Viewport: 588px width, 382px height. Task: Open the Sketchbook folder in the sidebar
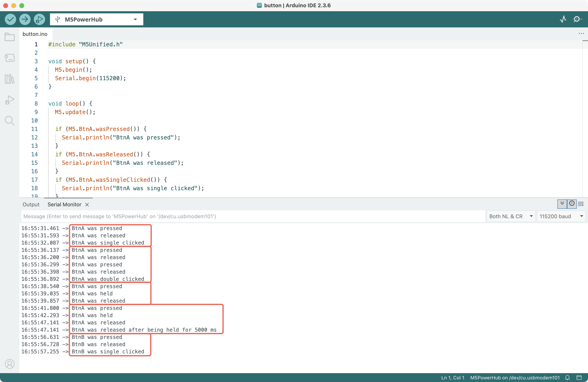pyautogui.click(x=10, y=37)
